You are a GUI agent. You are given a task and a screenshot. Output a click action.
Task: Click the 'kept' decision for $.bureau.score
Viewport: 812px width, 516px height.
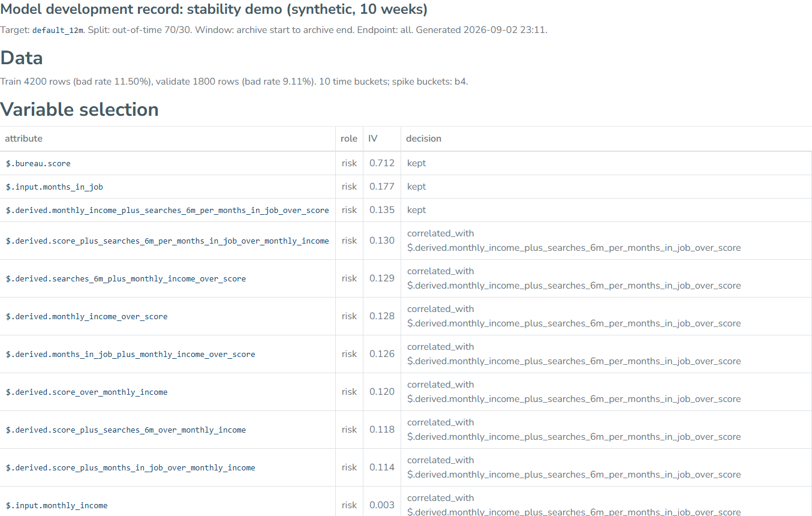pyautogui.click(x=417, y=163)
